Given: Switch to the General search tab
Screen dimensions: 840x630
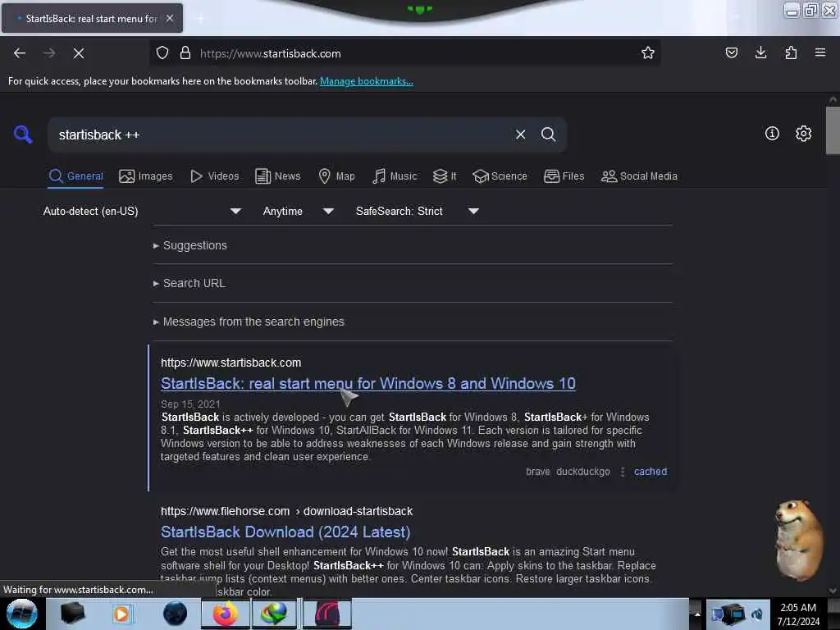Looking at the screenshot, I should point(75,176).
